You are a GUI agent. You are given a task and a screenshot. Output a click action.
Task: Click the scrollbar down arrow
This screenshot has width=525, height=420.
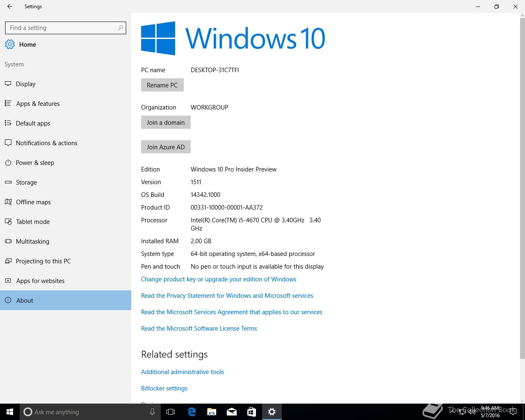tap(522, 401)
